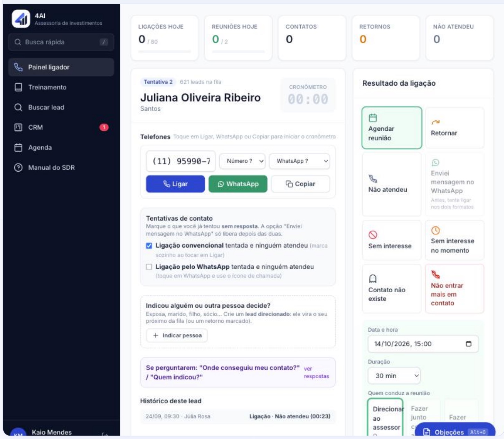Click the Enviei mensagem no WhatsApp result card
Screen dimensions: 504x439
(x=454, y=184)
